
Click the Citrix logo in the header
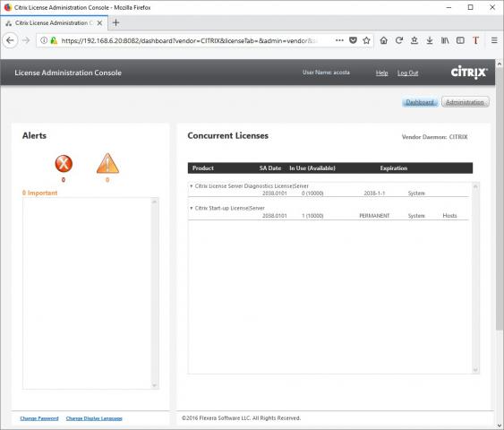(469, 72)
